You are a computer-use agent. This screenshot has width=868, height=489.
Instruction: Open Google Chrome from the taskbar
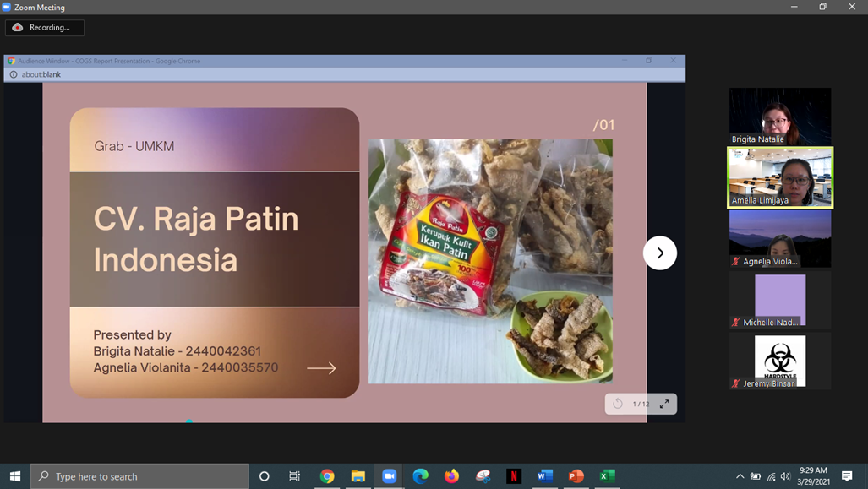pyautogui.click(x=327, y=476)
